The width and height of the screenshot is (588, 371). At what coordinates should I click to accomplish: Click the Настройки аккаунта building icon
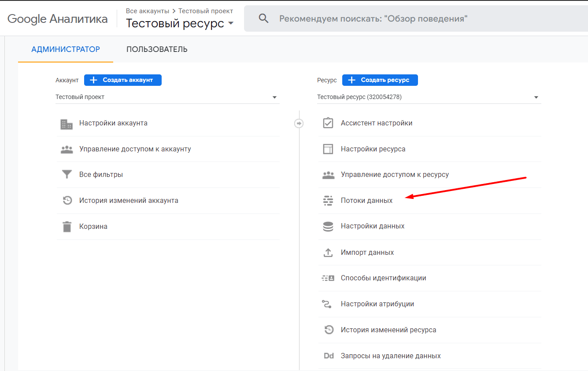(x=67, y=124)
